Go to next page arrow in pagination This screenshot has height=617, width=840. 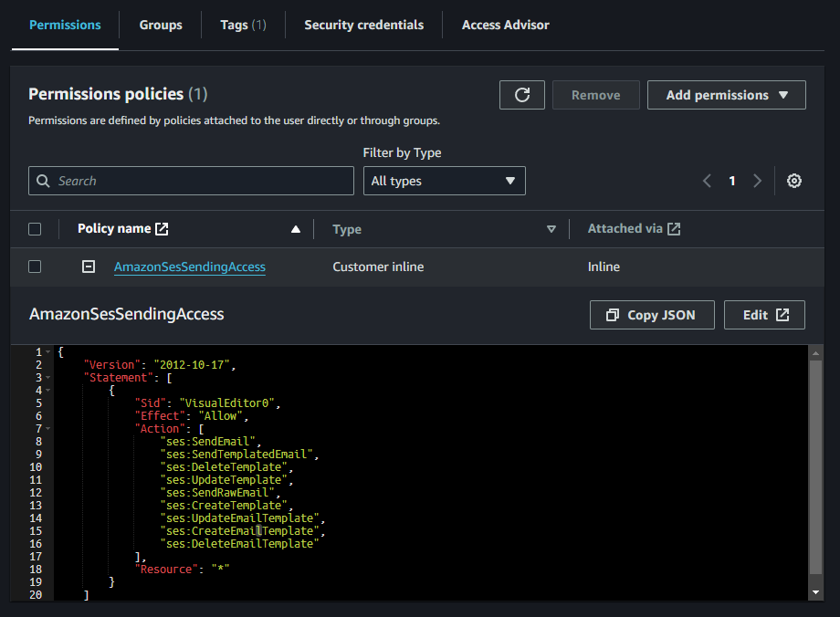point(757,181)
